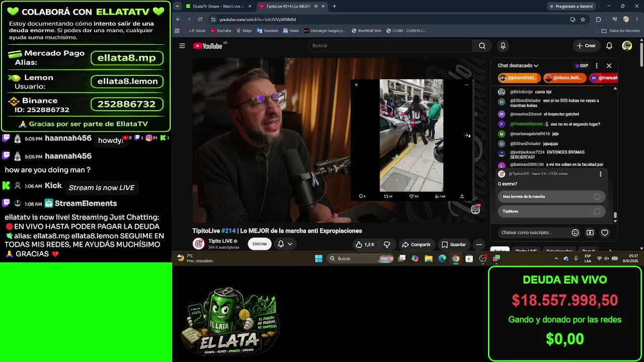Send a heart reaction in chat
Viewport: 644px width, 362px height.
(x=605, y=233)
